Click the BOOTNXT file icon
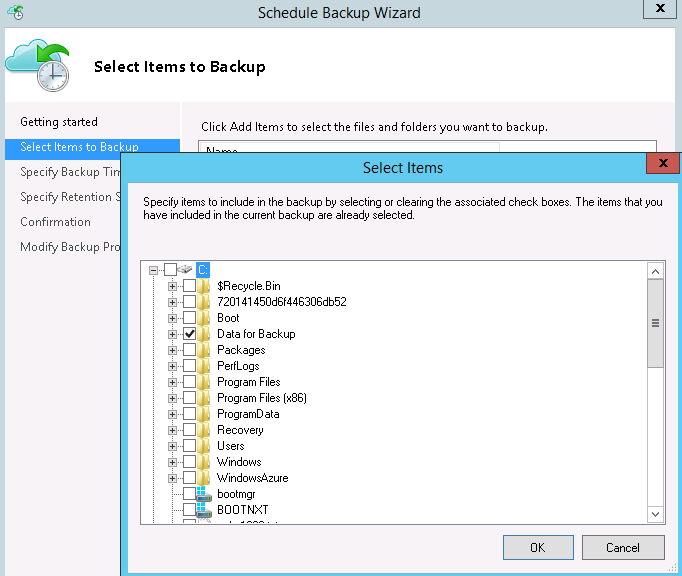The image size is (682, 576). (x=204, y=510)
